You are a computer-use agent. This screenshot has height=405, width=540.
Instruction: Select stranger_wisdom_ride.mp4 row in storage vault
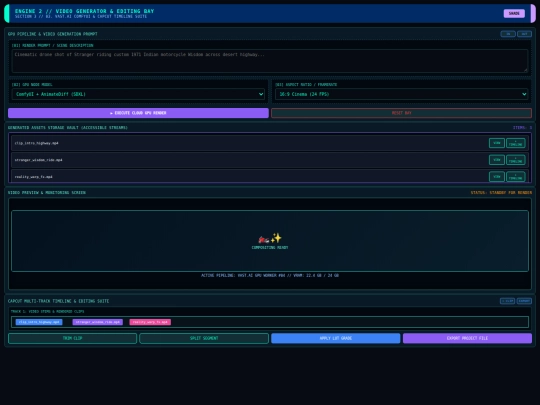pyautogui.click(x=270, y=160)
